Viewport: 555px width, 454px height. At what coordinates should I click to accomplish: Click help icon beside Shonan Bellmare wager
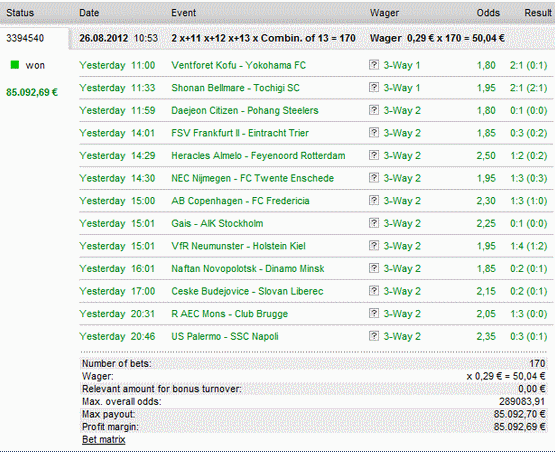374,87
